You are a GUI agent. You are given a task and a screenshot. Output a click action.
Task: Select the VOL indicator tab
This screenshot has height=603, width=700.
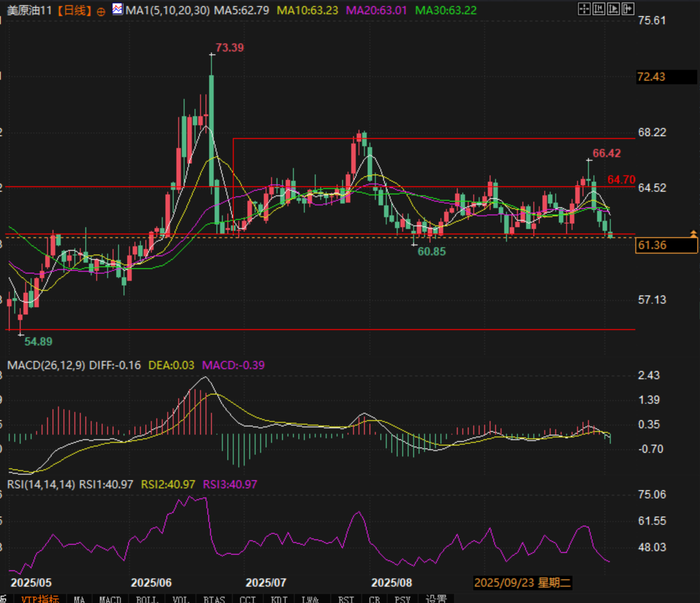click(x=180, y=599)
